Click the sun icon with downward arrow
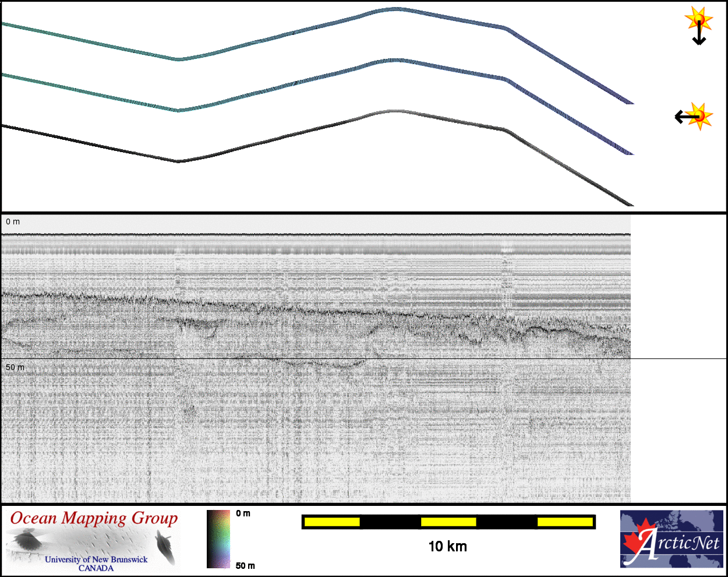This screenshot has height=577, width=728. pyautogui.click(x=698, y=21)
